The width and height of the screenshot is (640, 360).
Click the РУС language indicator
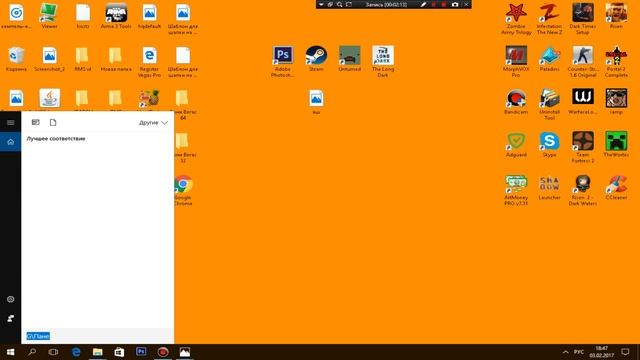579,352
